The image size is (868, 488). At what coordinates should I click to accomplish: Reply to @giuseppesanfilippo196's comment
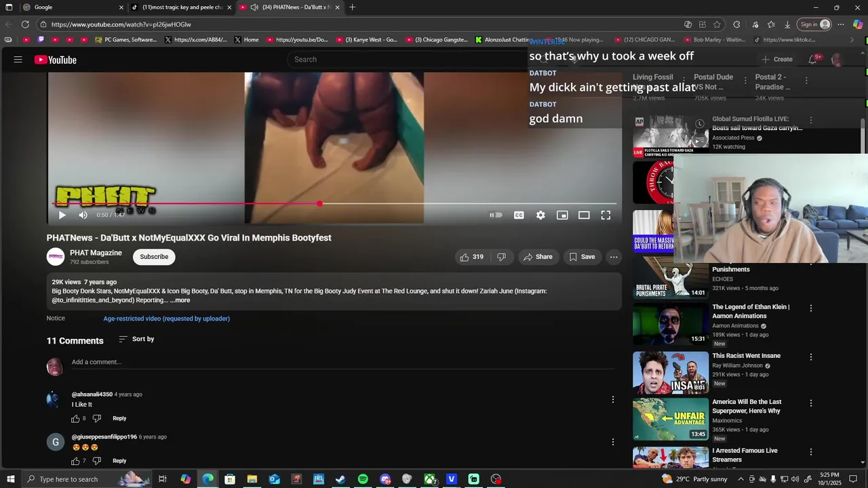click(x=119, y=461)
